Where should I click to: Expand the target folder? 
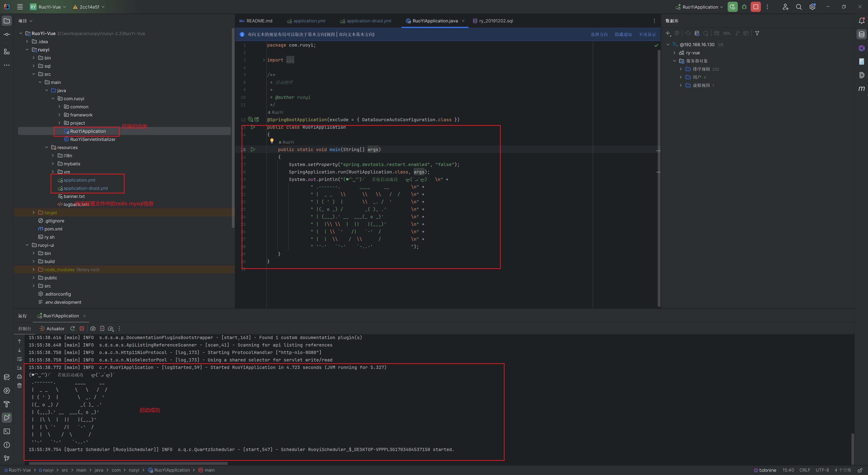[34, 212]
